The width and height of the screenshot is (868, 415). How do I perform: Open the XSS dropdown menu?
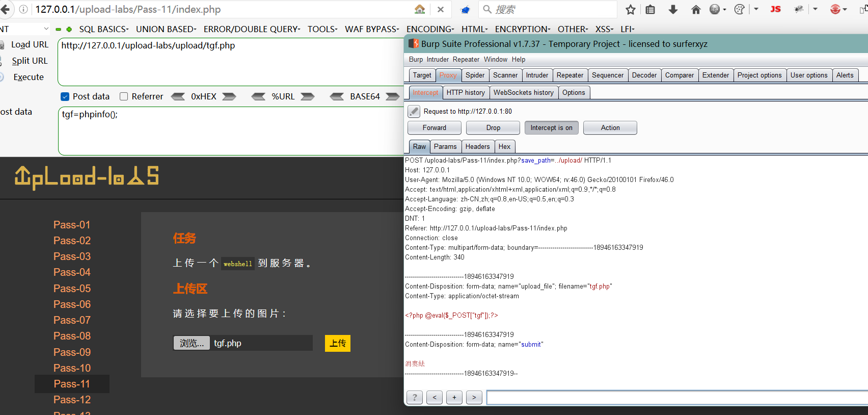604,29
